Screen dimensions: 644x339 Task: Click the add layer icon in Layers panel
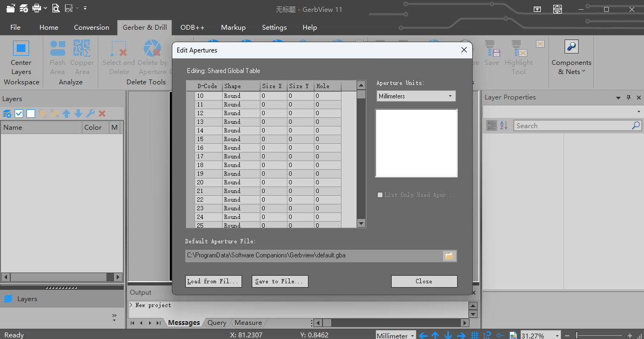7,114
